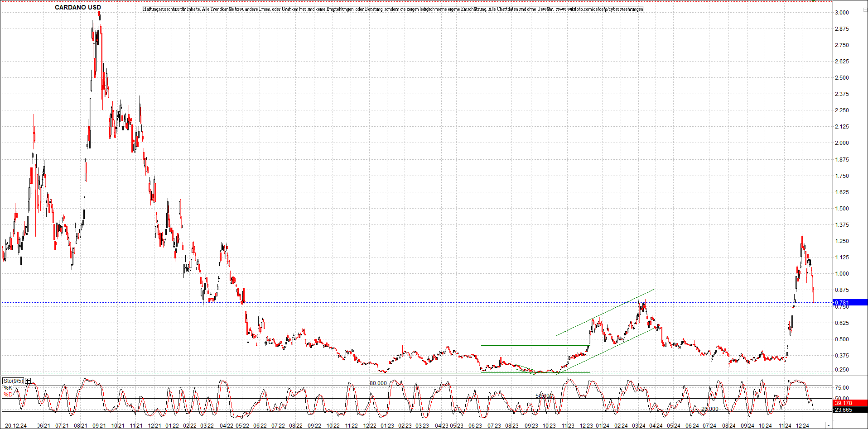Click the 0.250 price axis label

coord(842,370)
